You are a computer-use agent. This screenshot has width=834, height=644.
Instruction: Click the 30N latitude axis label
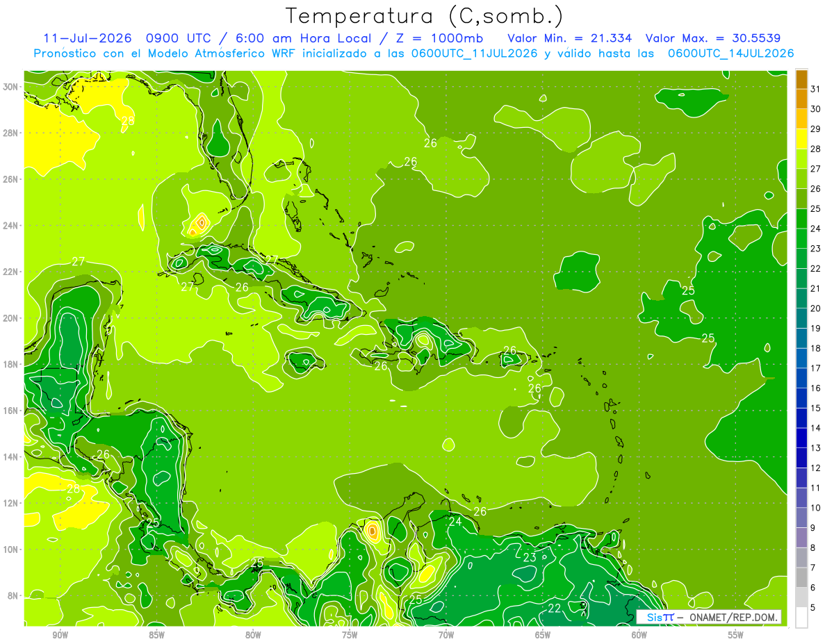coord(10,87)
